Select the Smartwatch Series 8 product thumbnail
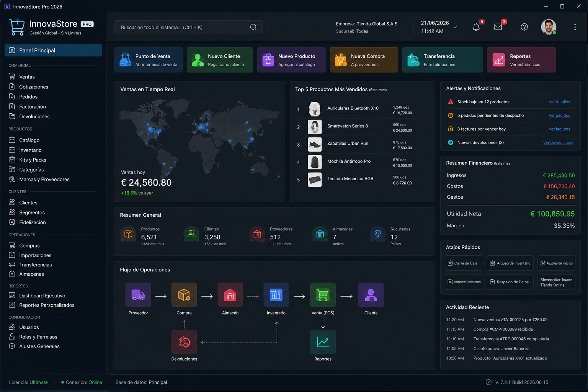This screenshot has width=588, height=392. click(x=315, y=127)
